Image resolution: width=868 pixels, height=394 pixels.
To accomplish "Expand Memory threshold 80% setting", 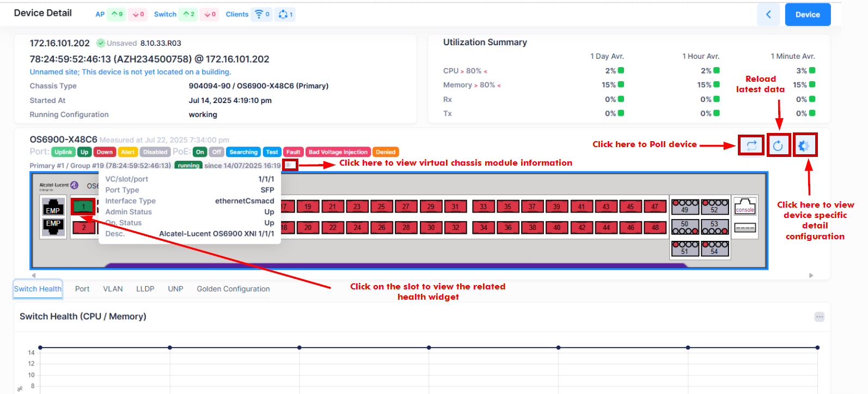I will click(x=487, y=85).
